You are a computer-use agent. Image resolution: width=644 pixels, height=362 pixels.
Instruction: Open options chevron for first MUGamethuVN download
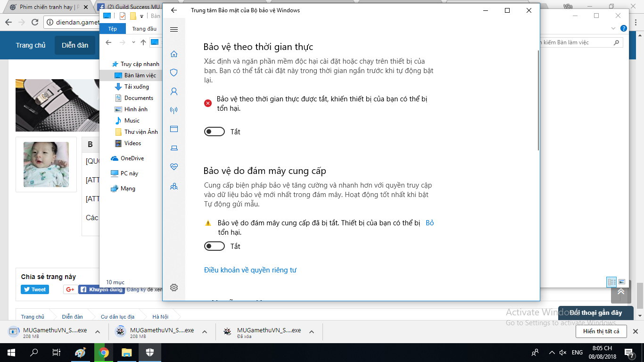98,332
